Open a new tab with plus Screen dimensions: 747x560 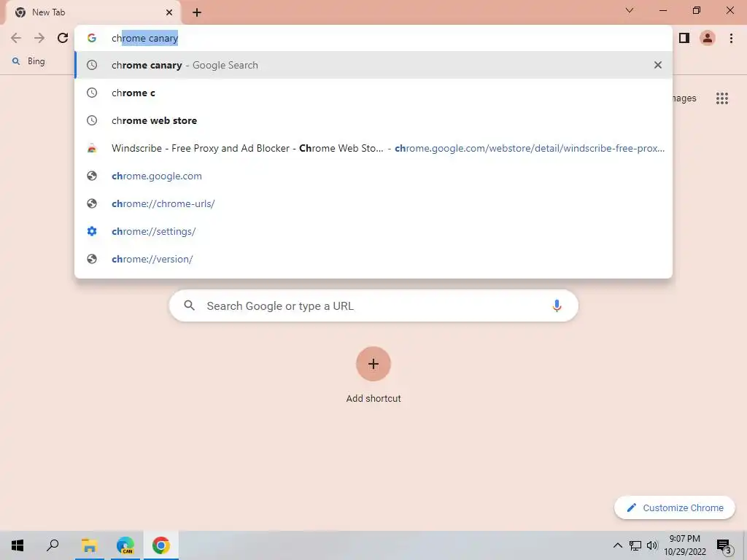click(x=197, y=12)
